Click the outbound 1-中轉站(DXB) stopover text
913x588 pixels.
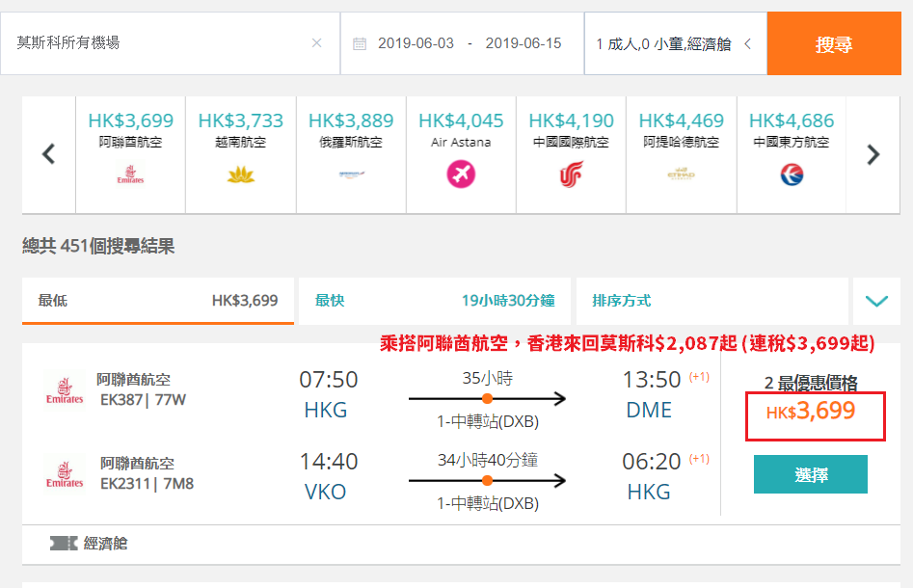[x=488, y=421]
